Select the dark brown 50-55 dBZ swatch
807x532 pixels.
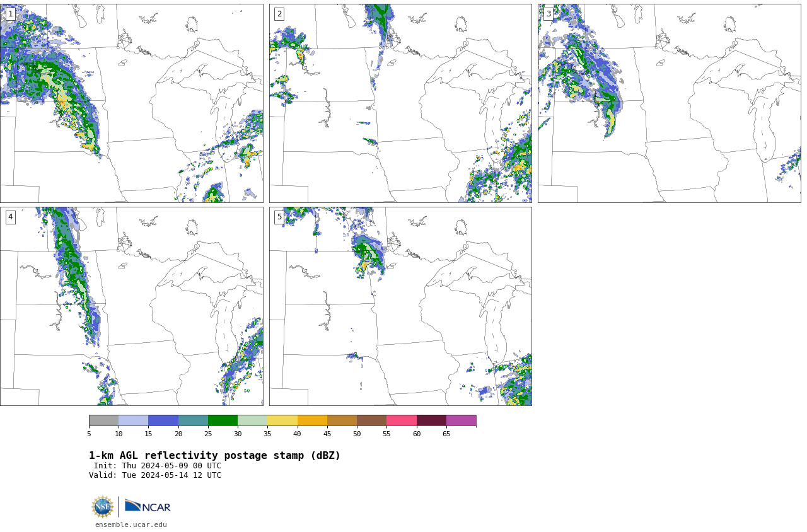point(371,420)
